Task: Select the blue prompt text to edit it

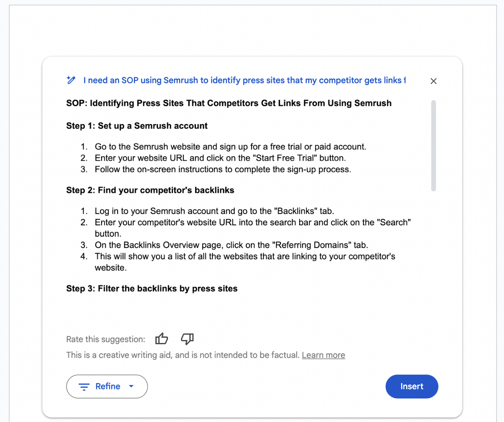Action: 244,80
